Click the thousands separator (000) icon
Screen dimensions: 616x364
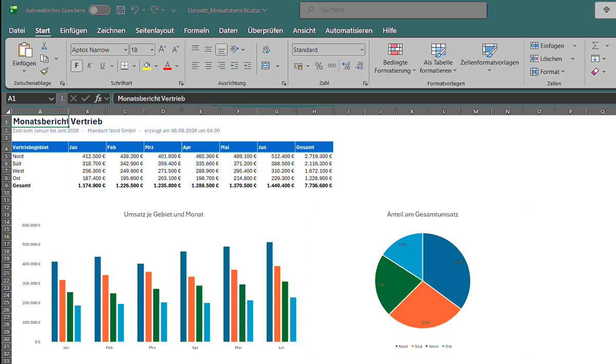point(332,66)
